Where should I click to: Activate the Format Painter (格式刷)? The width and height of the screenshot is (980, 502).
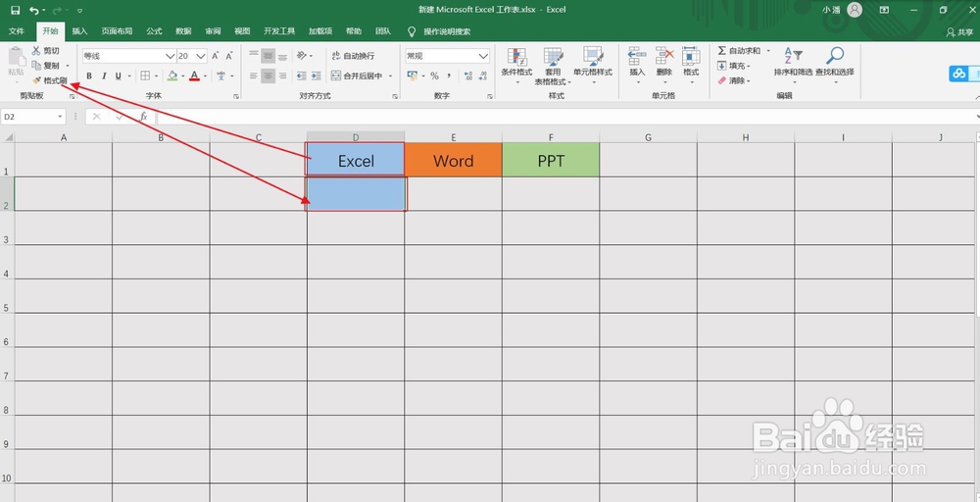49,80
